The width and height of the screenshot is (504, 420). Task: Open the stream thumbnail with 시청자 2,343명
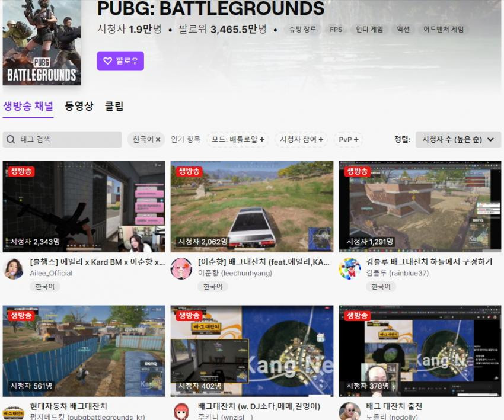84,207
